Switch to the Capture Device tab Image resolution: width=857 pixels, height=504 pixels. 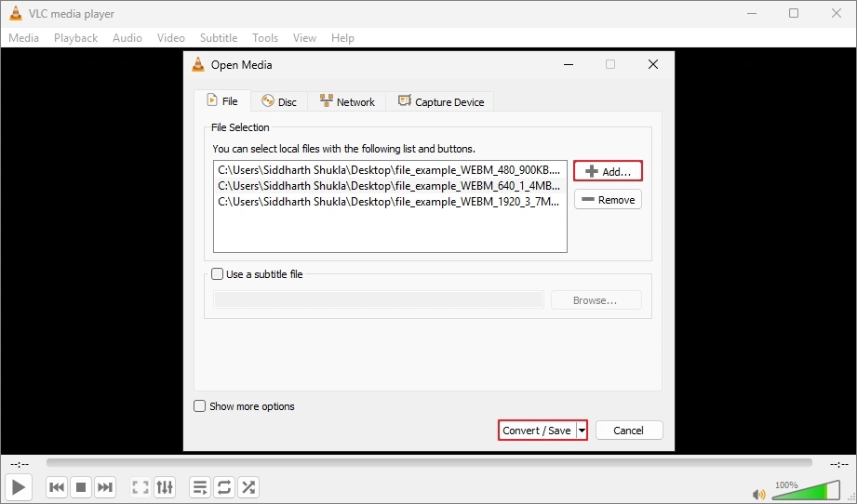(x=440, y=101)
